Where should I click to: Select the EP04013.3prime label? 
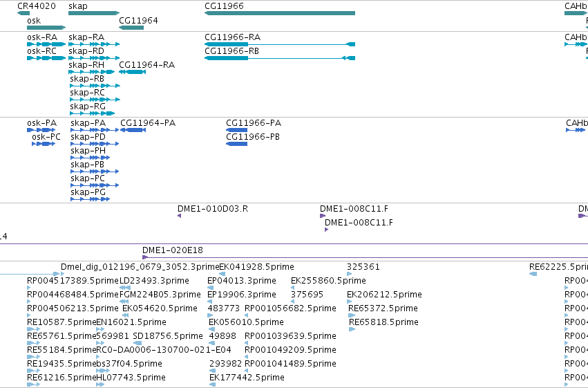tap(242, 281)
